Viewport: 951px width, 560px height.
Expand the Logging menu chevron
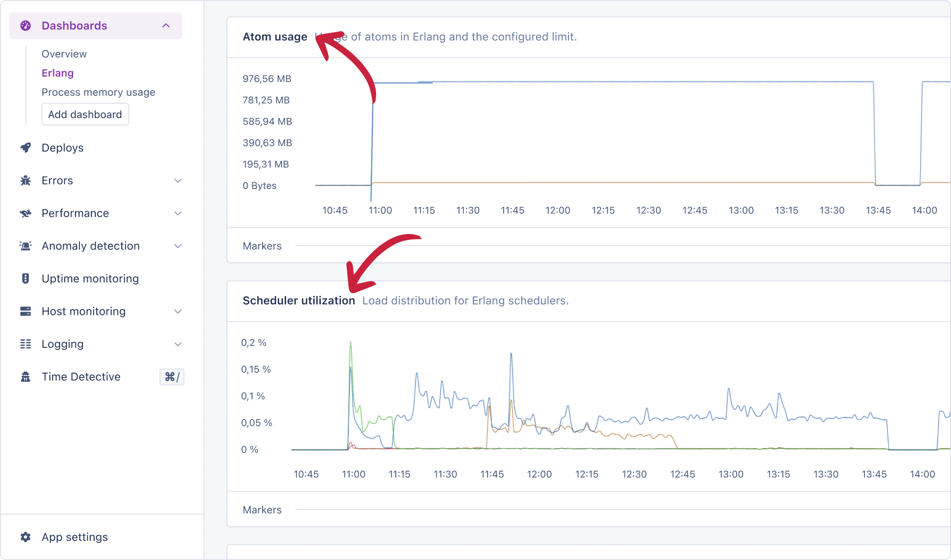178,344
